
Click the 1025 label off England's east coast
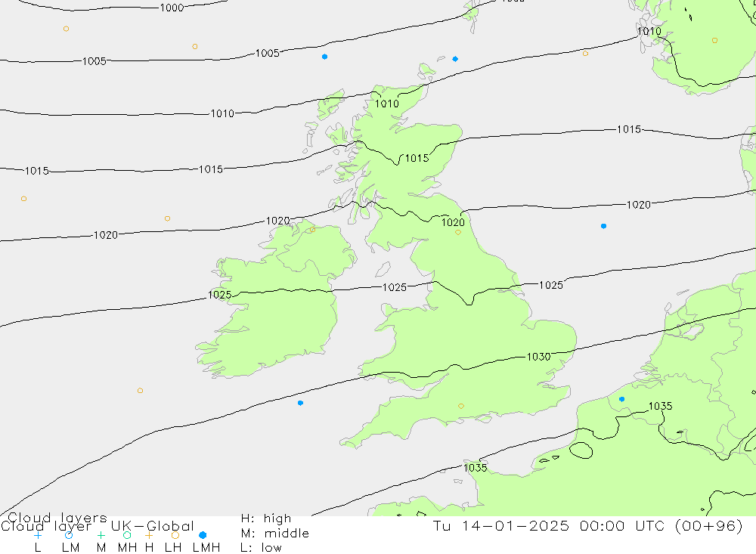(x=550, y=285)
